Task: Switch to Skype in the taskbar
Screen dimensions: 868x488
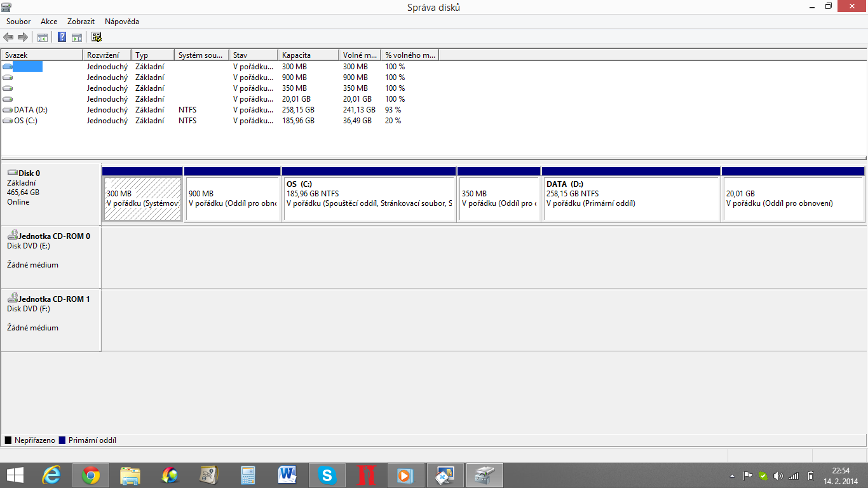Action: (327, 475)
